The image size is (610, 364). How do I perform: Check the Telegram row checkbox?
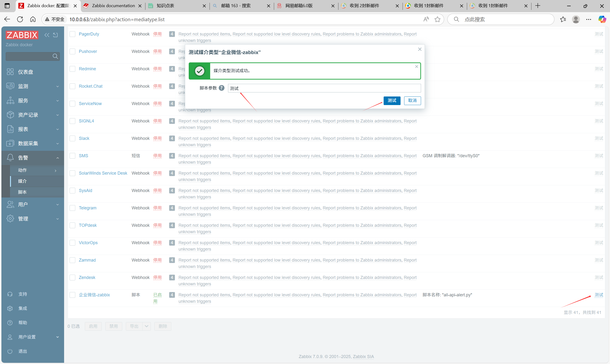(x=72, y=208)
